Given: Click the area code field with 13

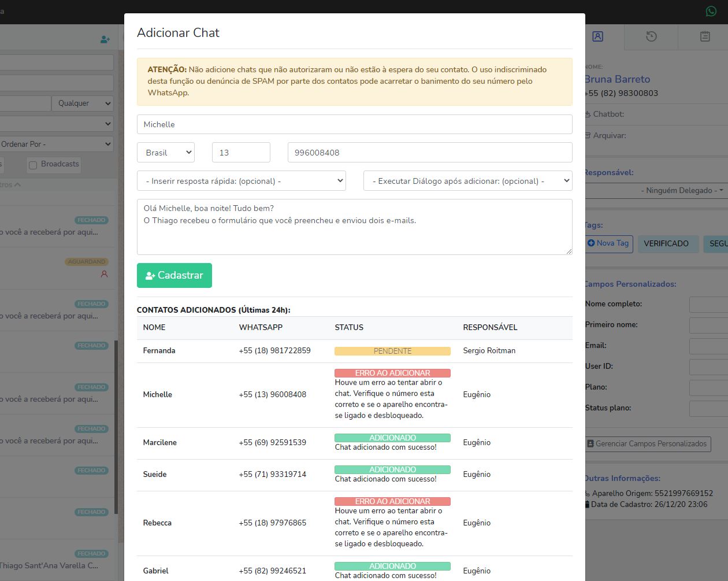Looking at the screenshot, I should (x=241, y=153).
